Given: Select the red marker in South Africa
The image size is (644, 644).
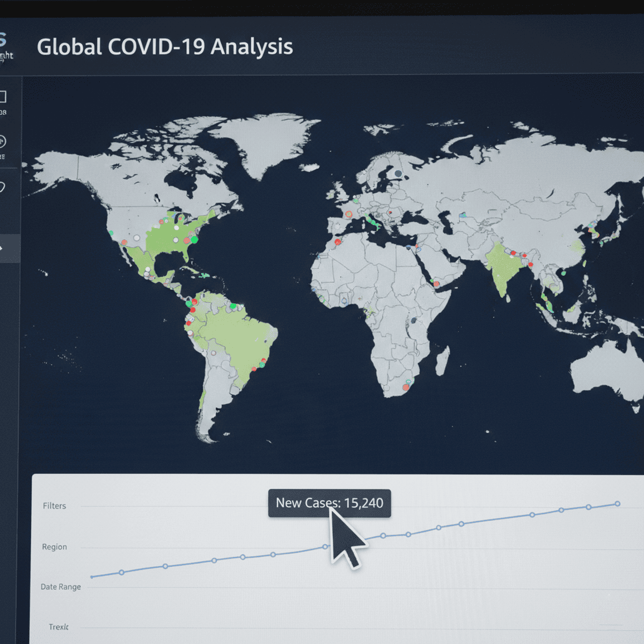Looking at the screenshot, I should coord(406,387).
